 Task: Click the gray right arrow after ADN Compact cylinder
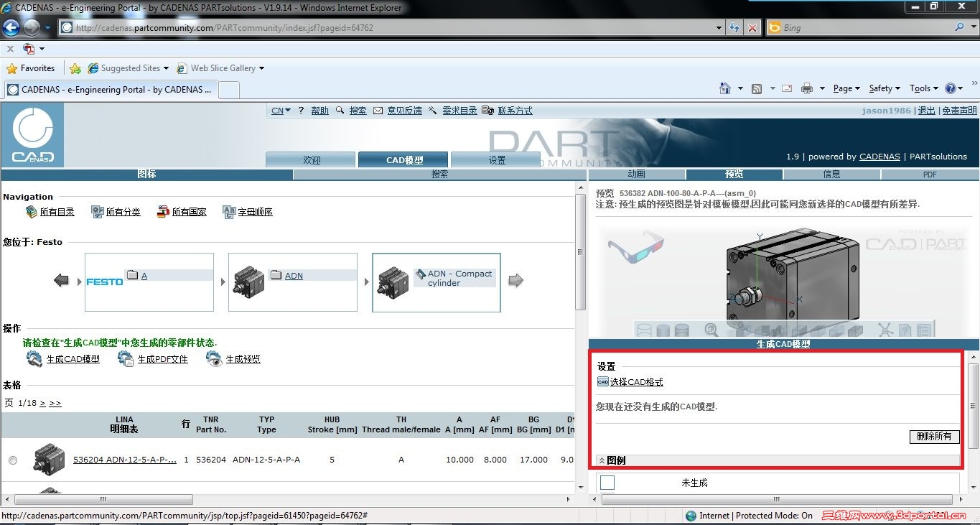pyautogui.click(x=515, y=281)
